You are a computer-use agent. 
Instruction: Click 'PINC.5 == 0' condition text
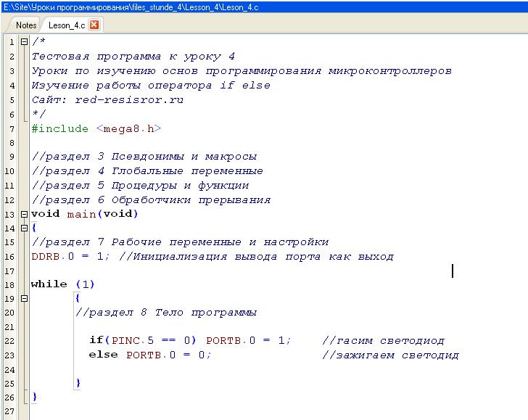(152, 340)
